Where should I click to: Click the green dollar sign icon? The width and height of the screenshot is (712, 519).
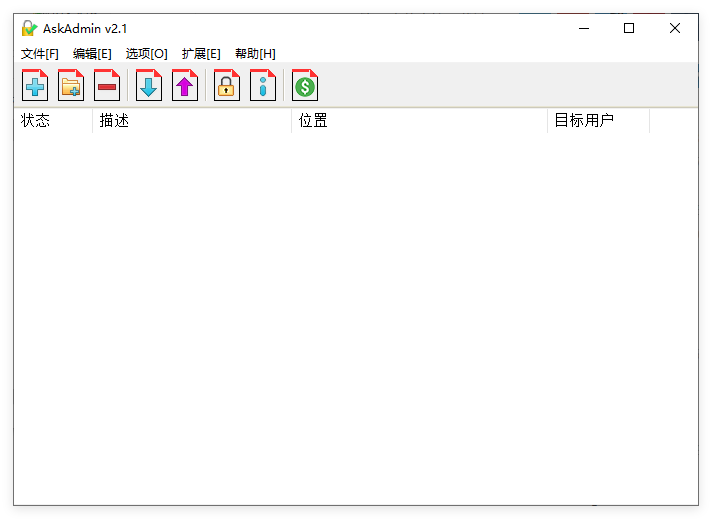[x=305, y=85]
